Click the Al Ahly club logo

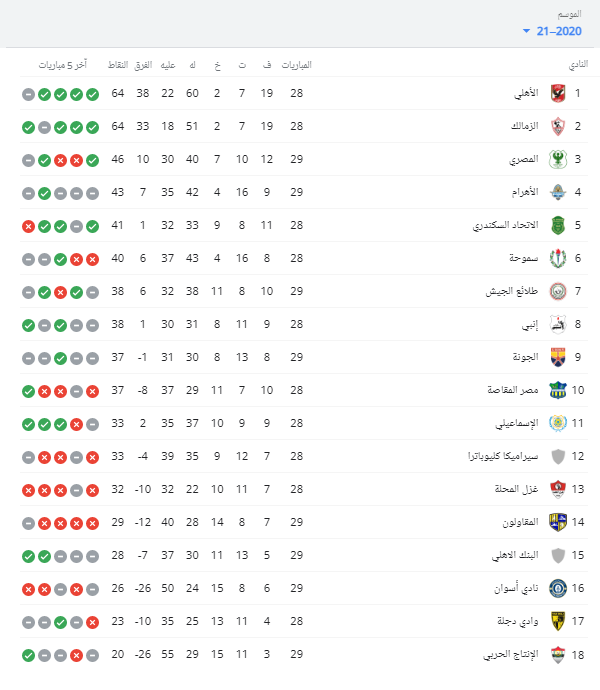557,95
